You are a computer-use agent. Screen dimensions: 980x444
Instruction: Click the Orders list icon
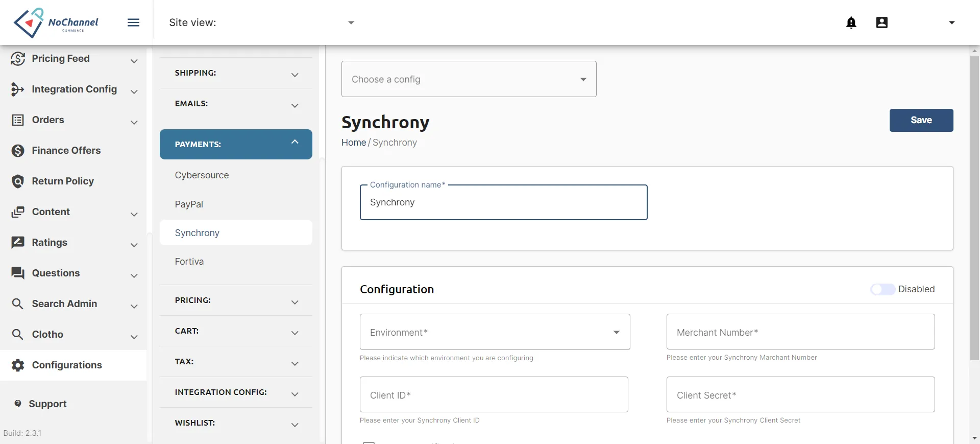[x=18, y=120]
